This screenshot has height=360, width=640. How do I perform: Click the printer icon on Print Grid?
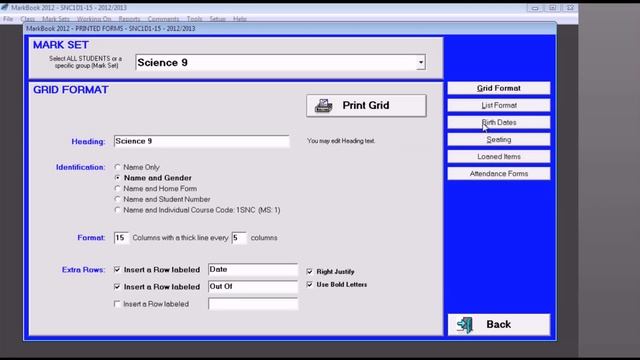(x=323, y=106)
